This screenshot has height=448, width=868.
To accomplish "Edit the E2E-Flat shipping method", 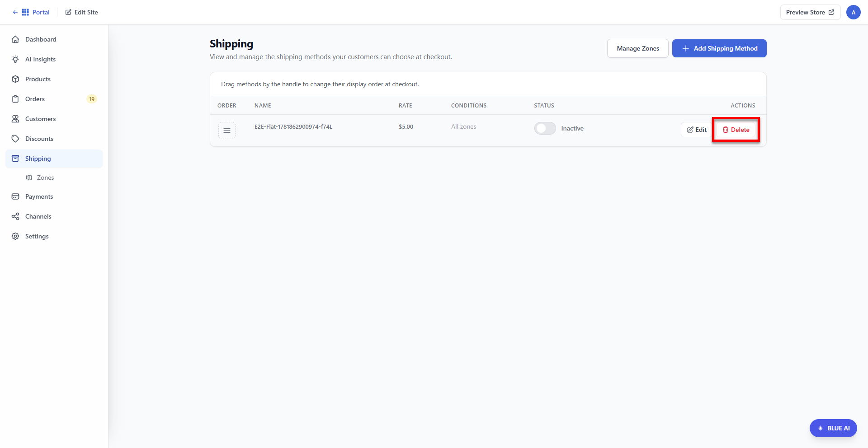I will [x=697, y=130].
